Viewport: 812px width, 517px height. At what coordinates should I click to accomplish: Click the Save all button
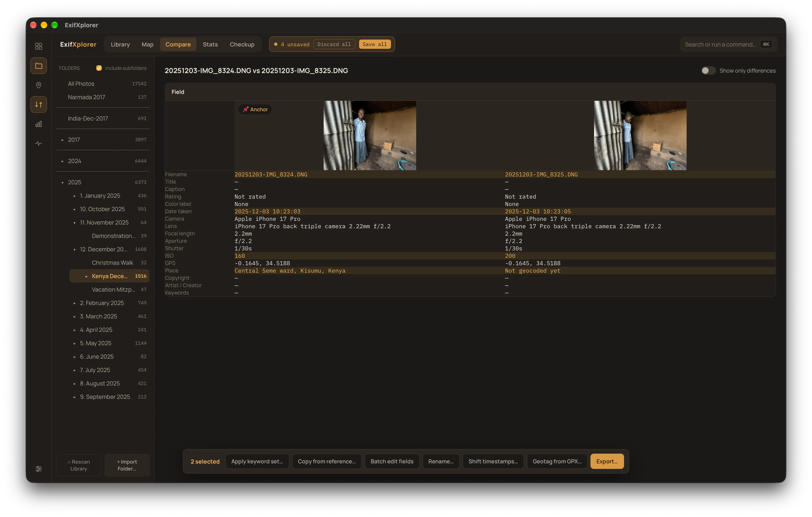point(375,44)
